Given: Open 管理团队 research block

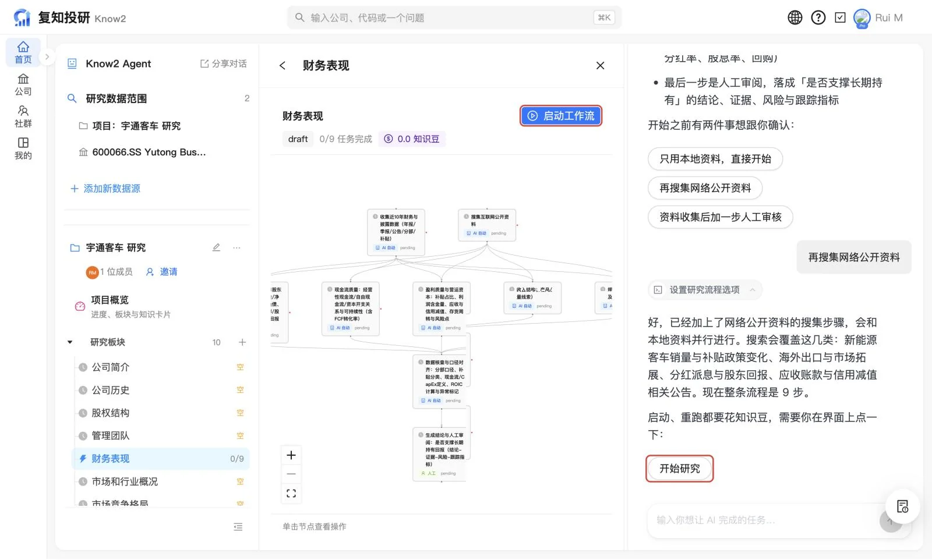Looking at the screenshot, I should point(160,435).
